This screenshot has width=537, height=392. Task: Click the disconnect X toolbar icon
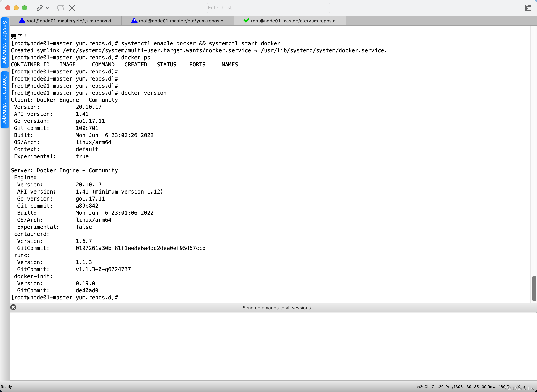(72, 8)
